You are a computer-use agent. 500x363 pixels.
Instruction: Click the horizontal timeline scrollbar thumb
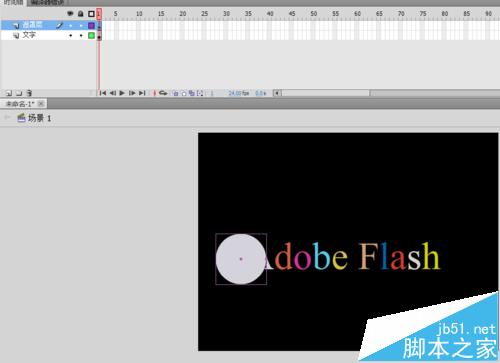(x=326, y=93)
